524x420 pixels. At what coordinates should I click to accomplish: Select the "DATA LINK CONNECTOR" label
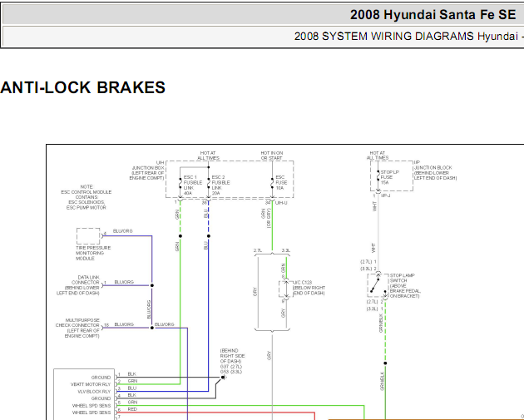pos(78,285)
